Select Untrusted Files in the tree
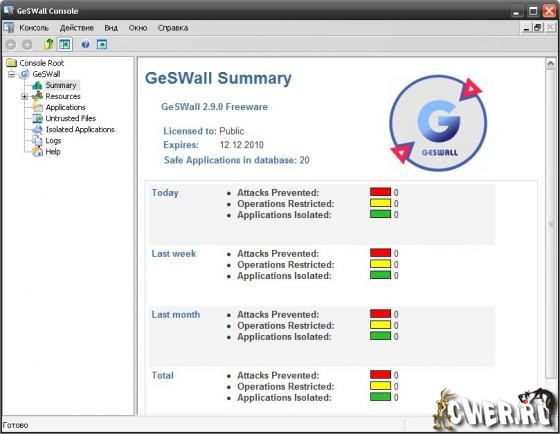Screen dimensions: 560x434 (x=71, y=118)
